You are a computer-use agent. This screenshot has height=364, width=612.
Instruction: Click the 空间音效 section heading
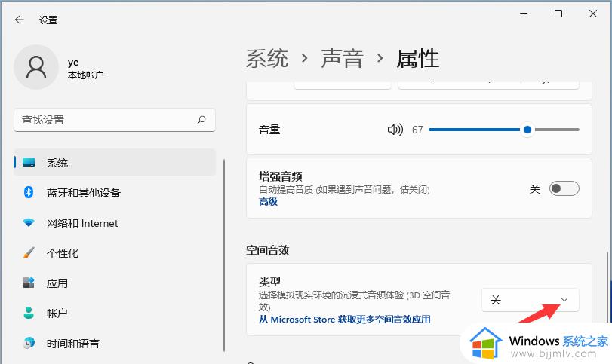268,250
